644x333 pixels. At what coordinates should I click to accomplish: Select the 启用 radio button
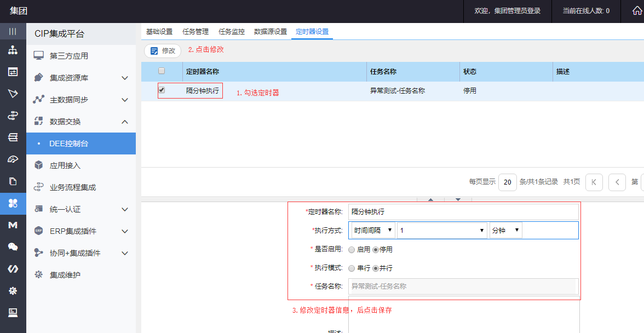pyautogui.click(x=352, y=250)
